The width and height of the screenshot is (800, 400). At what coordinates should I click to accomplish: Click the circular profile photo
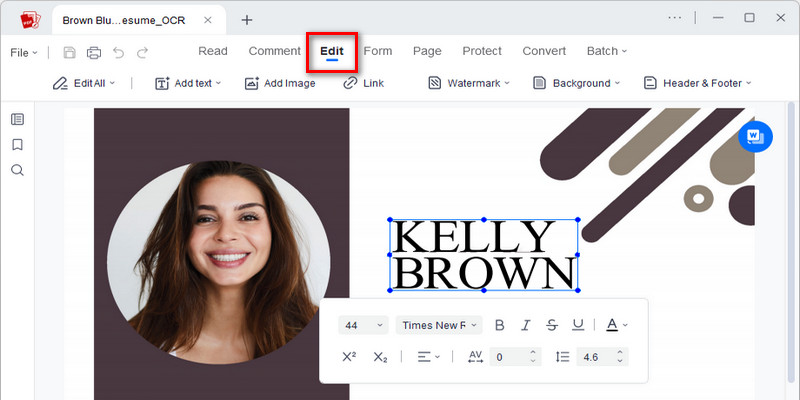pyautogui.click(x=219, y=262)
